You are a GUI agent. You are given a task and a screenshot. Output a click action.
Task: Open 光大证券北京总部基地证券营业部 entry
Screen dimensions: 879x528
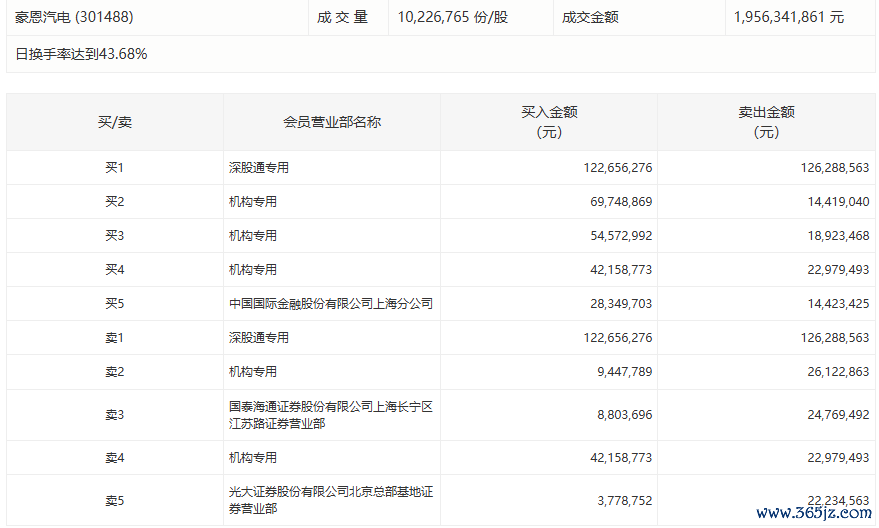click(x=330, y=500)
